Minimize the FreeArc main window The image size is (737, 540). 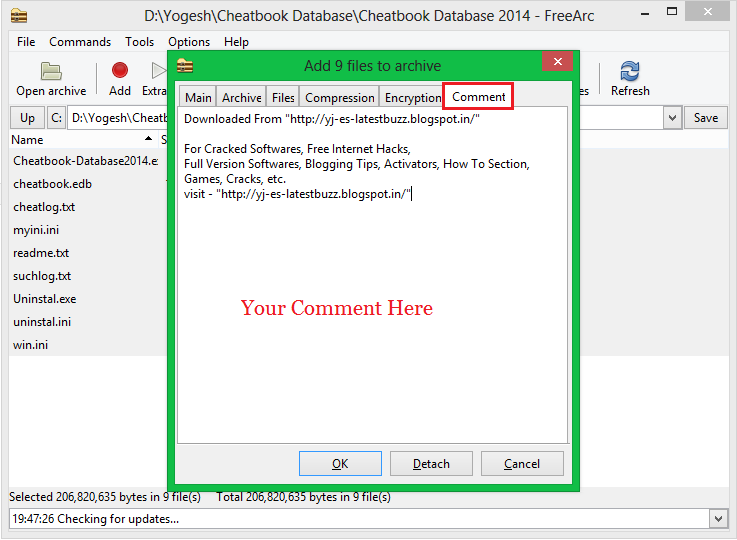tap(645, 13)
